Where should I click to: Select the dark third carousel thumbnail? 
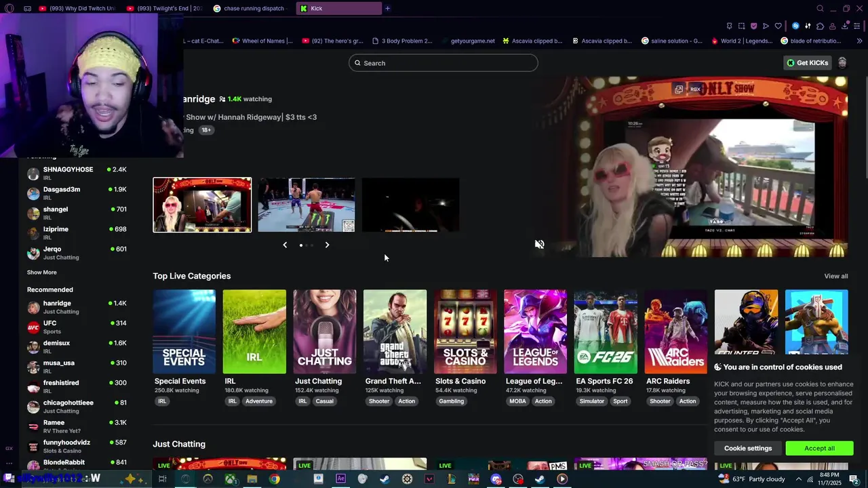pyautogui.click(x=410, y=205)
